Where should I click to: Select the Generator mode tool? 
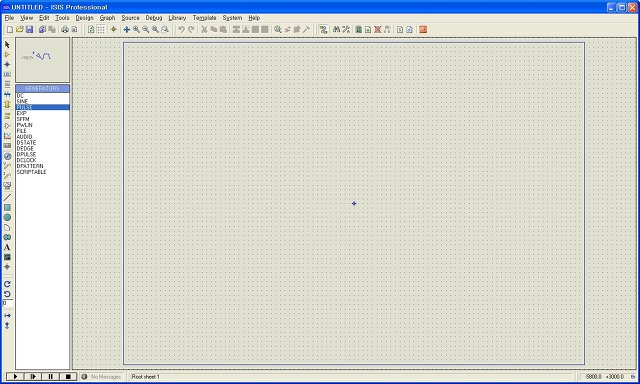[7, 156]
